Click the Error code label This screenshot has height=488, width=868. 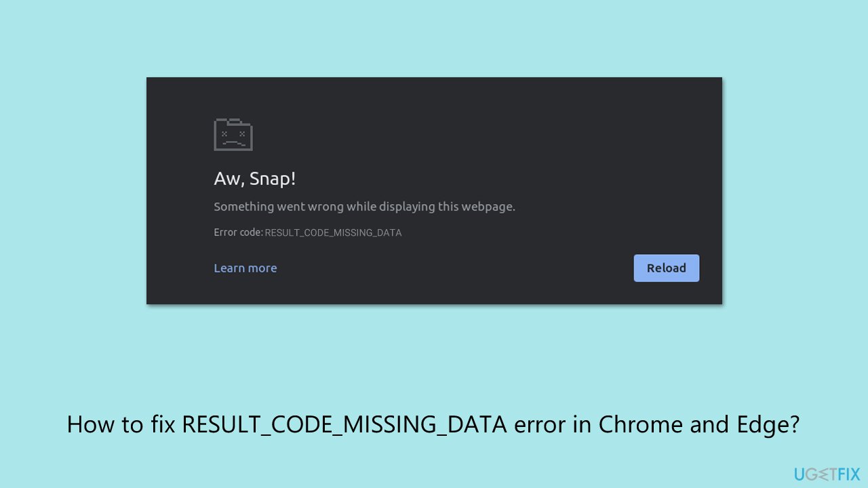click(x=238, y=231)
